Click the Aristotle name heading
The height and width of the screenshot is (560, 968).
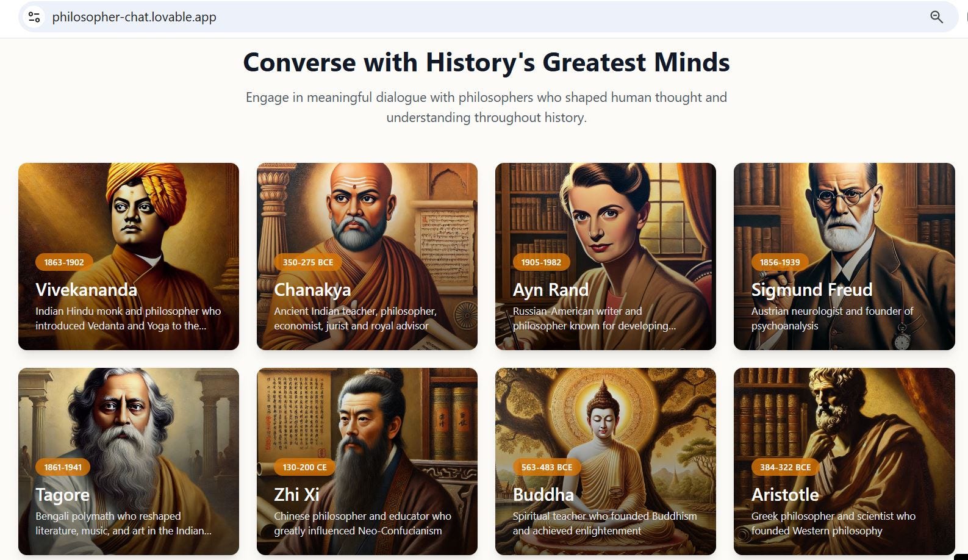[785, 495]
